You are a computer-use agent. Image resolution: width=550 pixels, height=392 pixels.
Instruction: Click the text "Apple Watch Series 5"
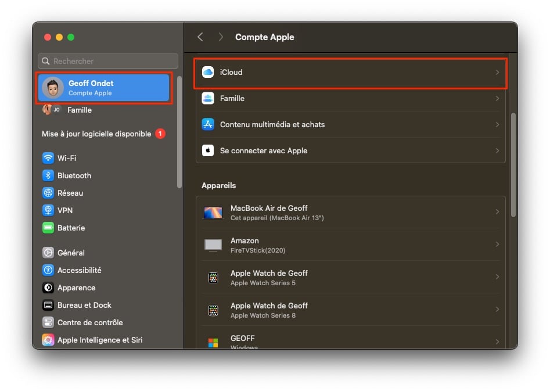pos(263,283)
